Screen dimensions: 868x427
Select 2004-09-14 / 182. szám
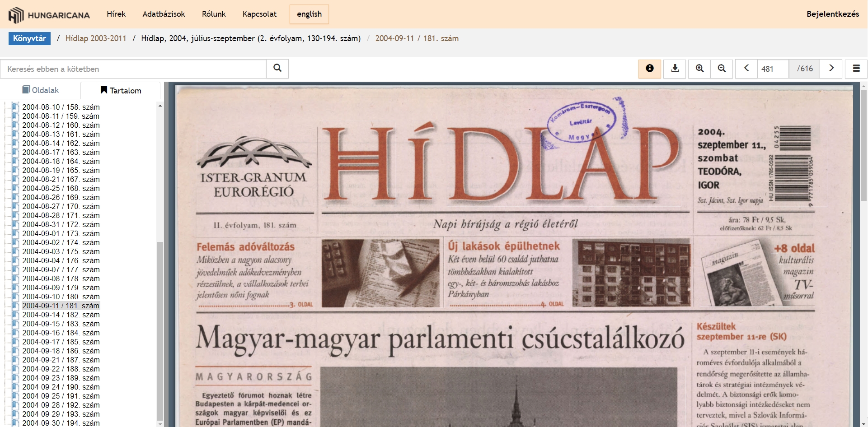61,315
